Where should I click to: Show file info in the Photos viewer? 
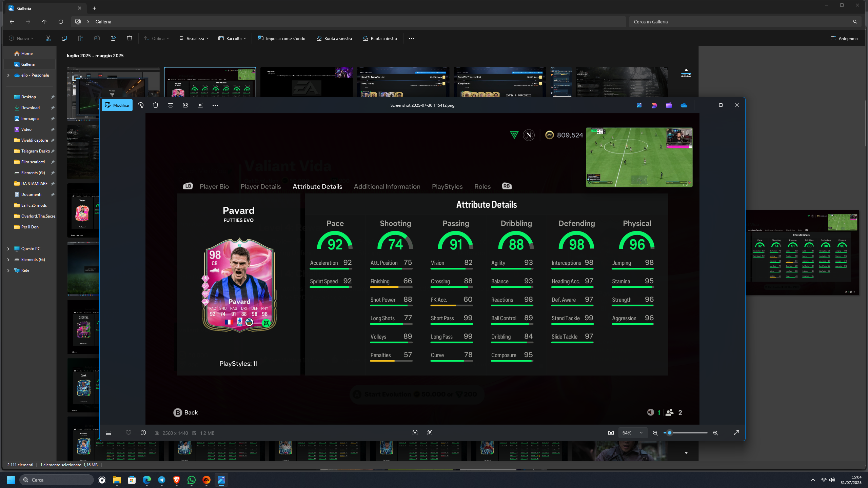tap(143, 433)
